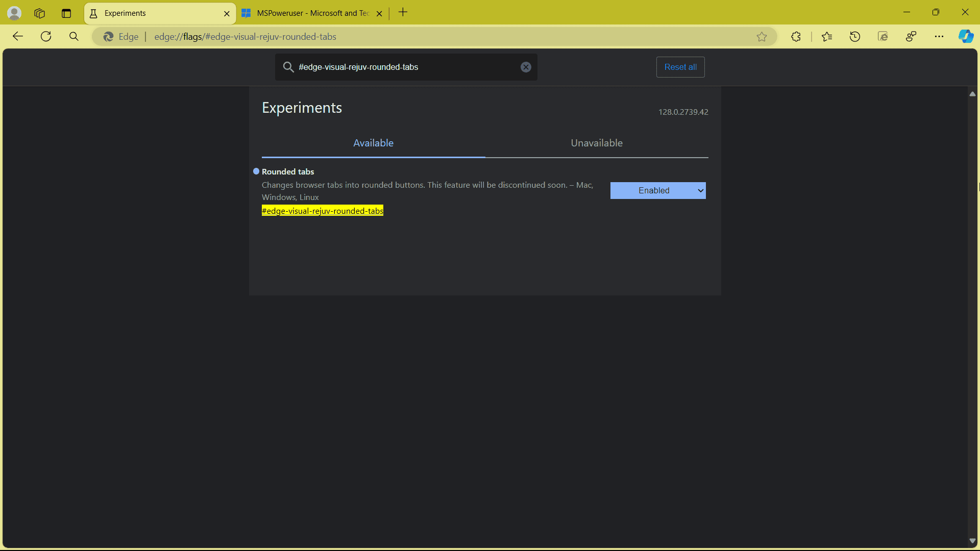
Task: Click the scrollbar down arrow
Action: click(972, 541)
